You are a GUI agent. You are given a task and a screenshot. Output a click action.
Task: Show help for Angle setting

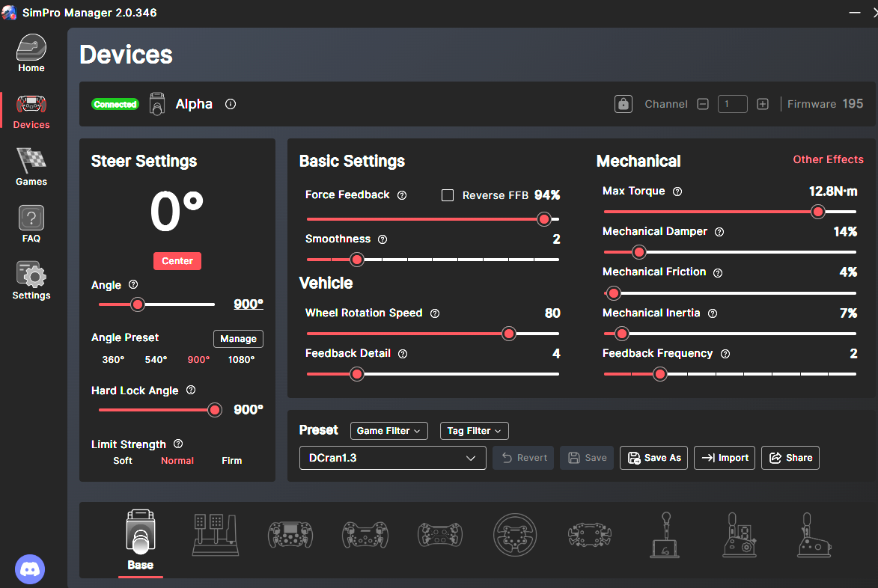tap(133, 284)
